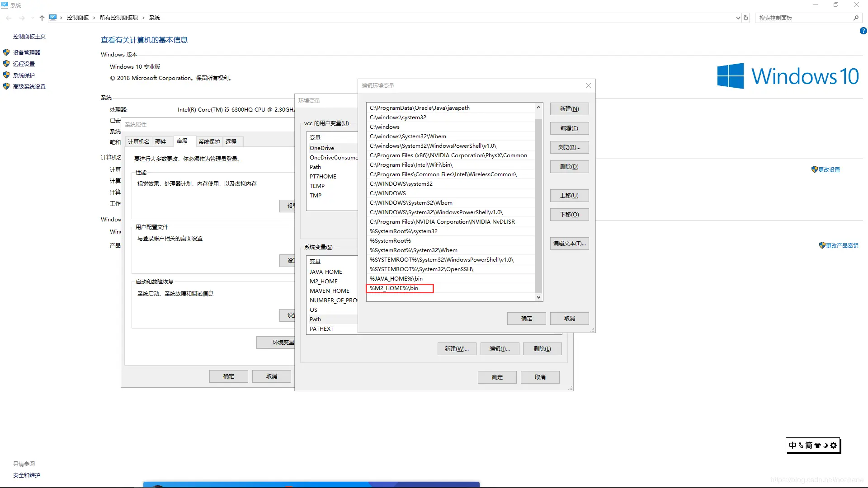Click the blue help question mark icon
The width and height of the screenshot is (868, 488).
(x=863, y=31)
